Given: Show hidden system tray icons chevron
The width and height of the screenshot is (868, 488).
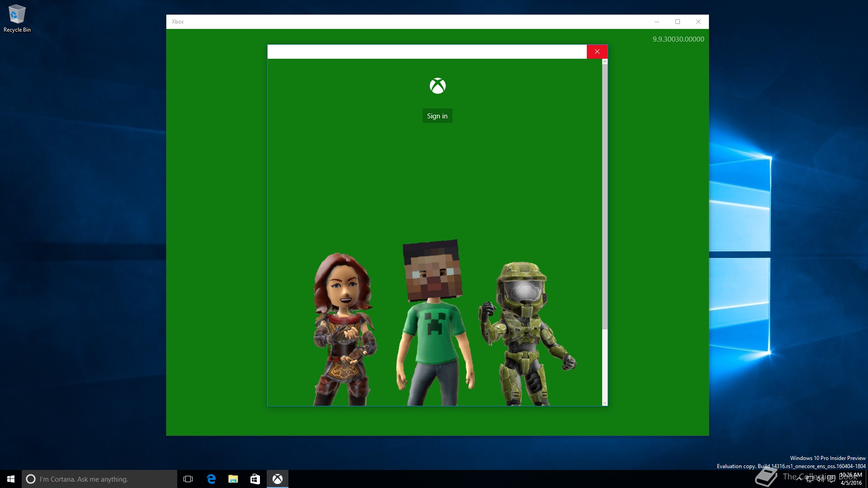Looking at the screenshot, I should (x=799, y=479).
